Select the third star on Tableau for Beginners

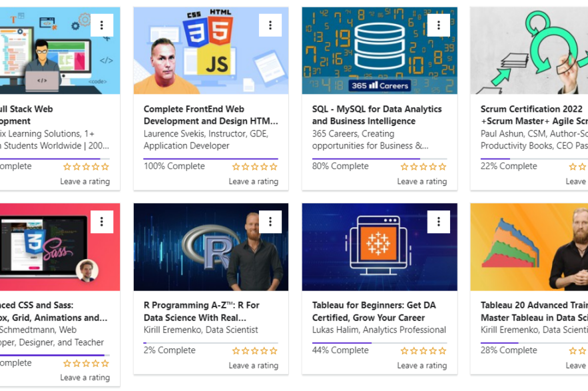424,351
